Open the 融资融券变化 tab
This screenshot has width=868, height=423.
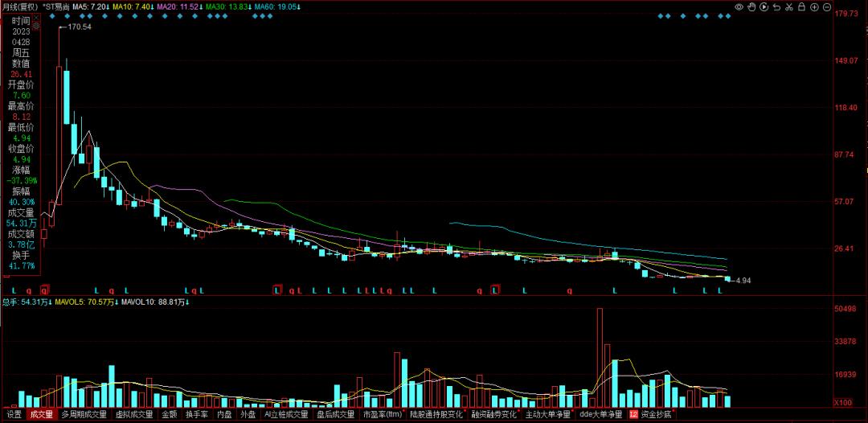pos(493,414)
